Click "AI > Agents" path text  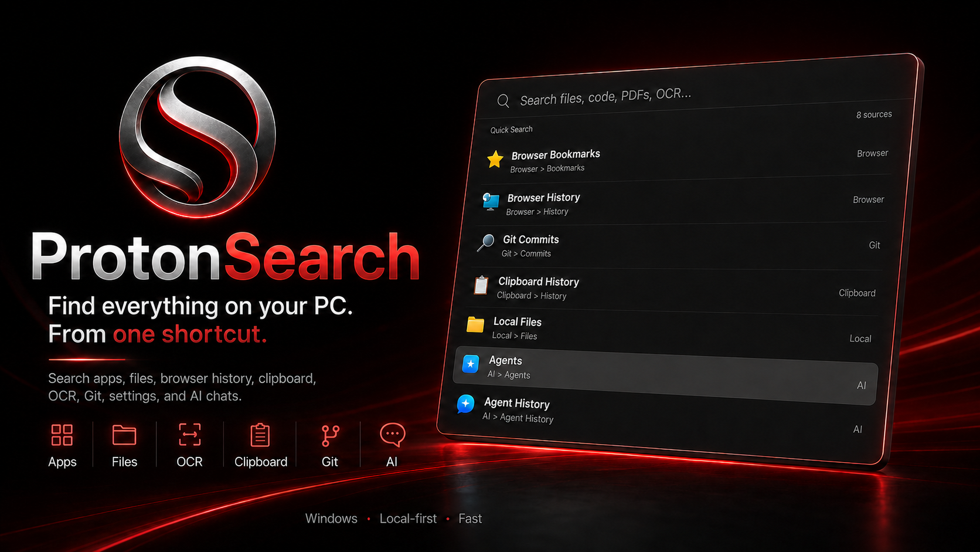click(x=509, y=374)
